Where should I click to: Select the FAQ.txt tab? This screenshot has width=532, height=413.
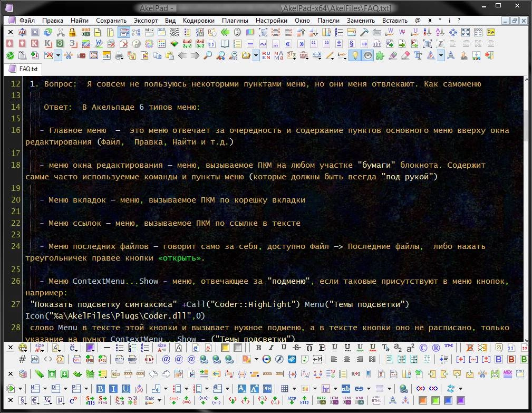(x=23, y=69)
